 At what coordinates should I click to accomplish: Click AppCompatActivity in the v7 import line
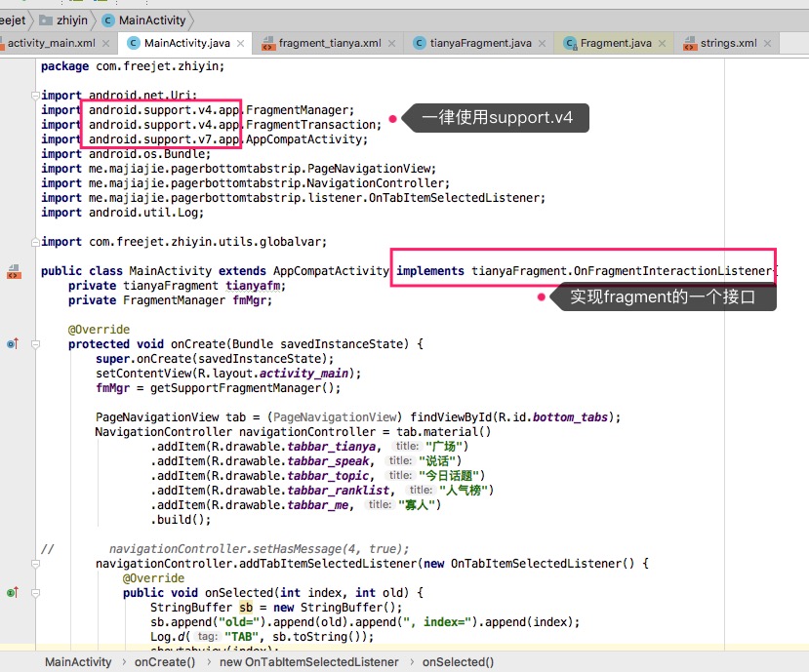pos(303,139)
